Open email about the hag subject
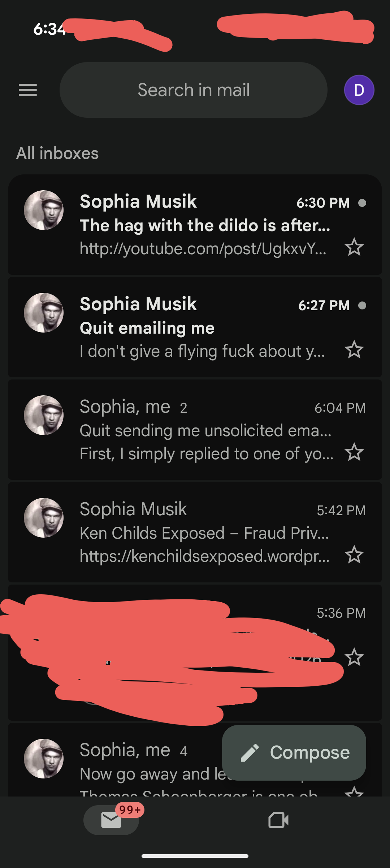The image size is (390, 868). click(x=204, y=225)
